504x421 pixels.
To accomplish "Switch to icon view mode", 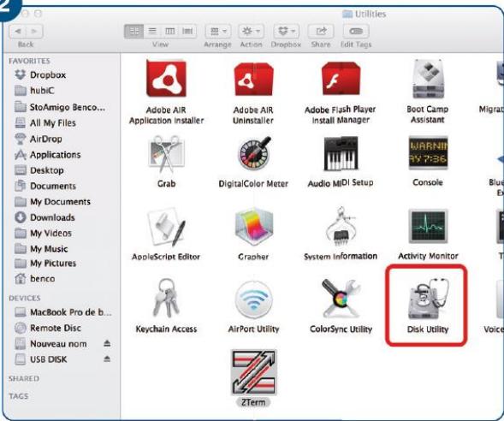I will point(134,32).
